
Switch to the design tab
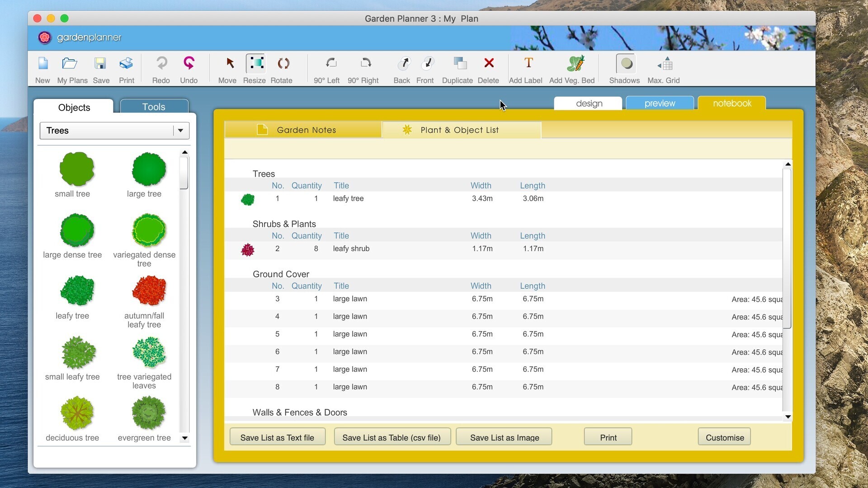coord(589,103)
